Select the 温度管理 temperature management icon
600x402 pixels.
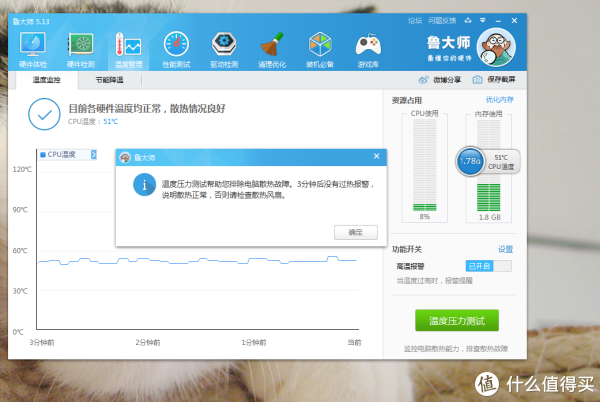coord(129,50)
